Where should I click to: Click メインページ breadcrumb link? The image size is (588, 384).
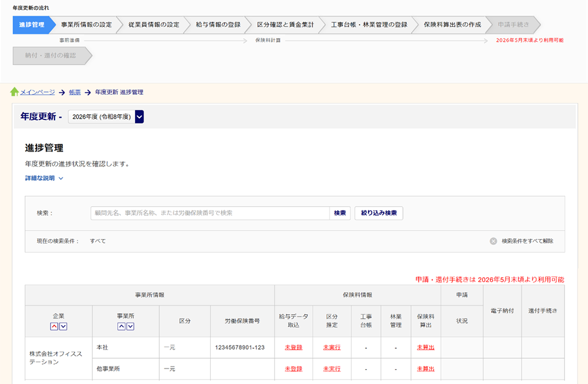(37, 92)
